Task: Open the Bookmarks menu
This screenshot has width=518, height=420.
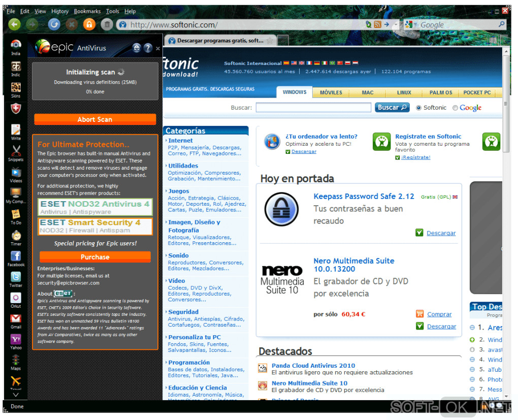Action: pos(87,11)
